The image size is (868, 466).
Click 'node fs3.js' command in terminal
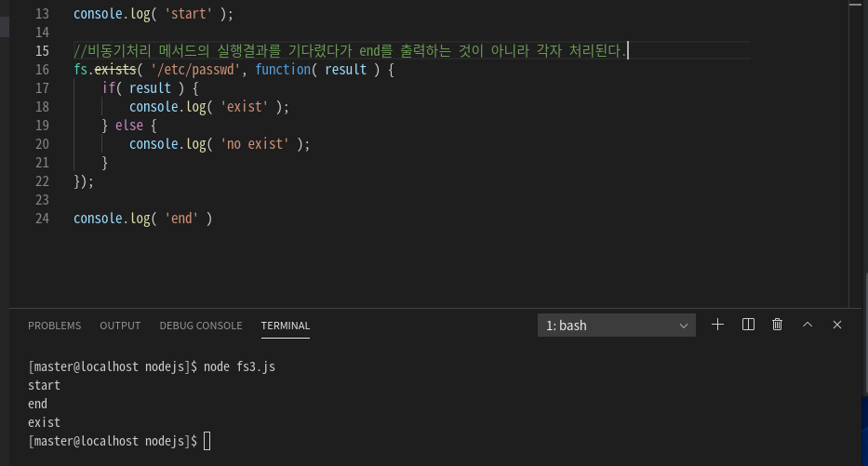tap(239, 366)
